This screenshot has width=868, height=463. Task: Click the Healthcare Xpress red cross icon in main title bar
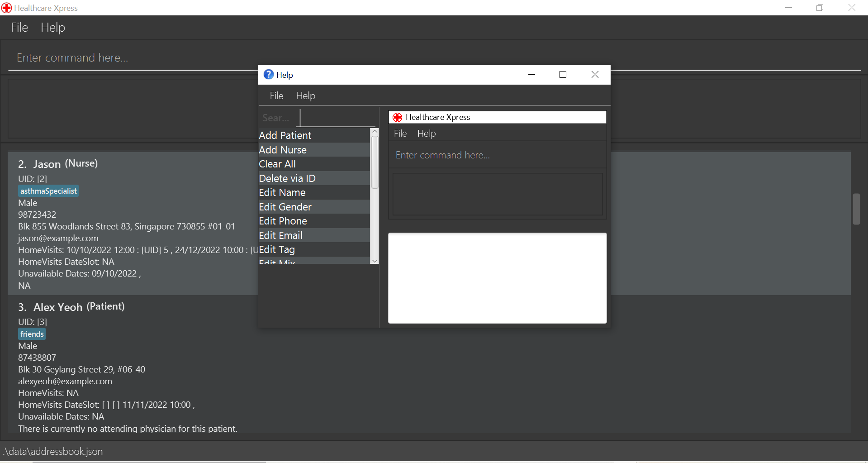pos(6,8)
